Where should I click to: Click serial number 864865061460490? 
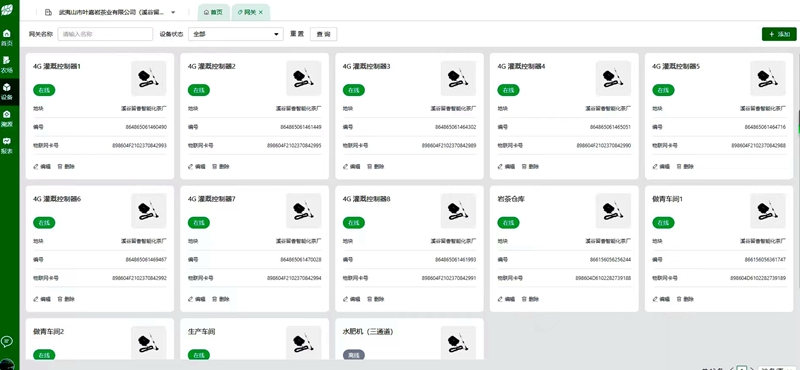pos(146,127)
